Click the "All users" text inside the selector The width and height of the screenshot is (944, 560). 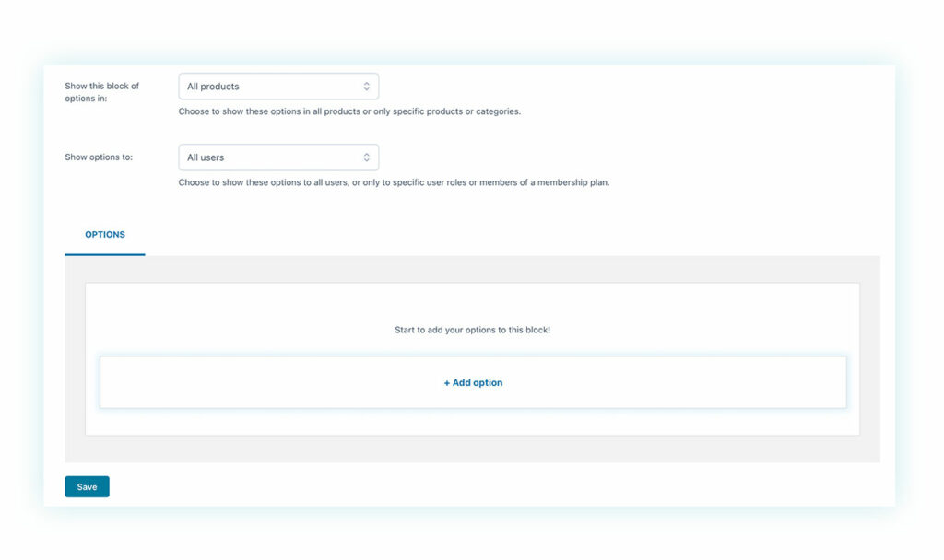(206, 157)
